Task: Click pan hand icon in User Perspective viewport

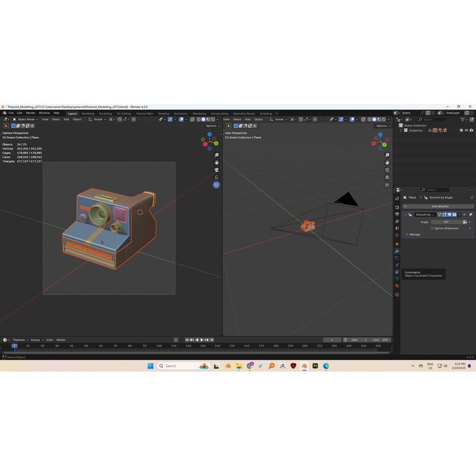Action: click(387, 162)
